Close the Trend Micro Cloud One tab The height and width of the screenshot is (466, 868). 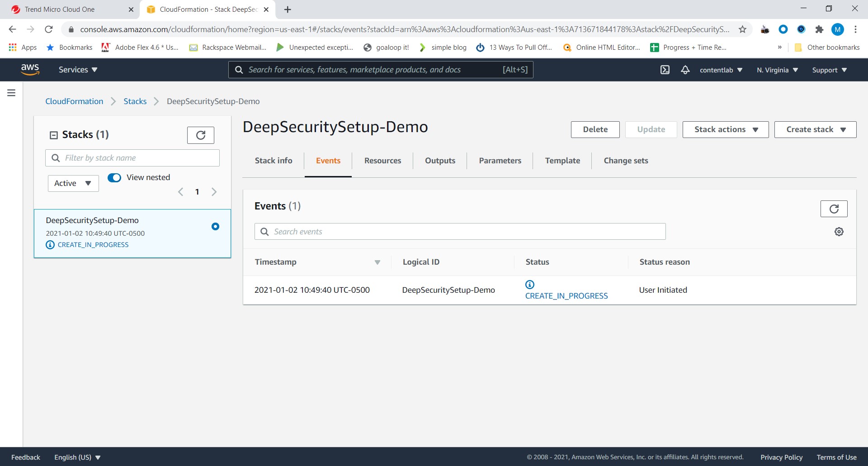pyautogui.click(x=131, y=10)
